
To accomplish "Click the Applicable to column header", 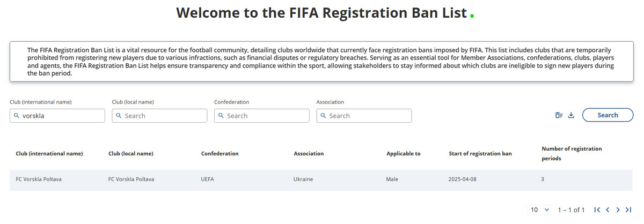I will [x=403, y=154].
